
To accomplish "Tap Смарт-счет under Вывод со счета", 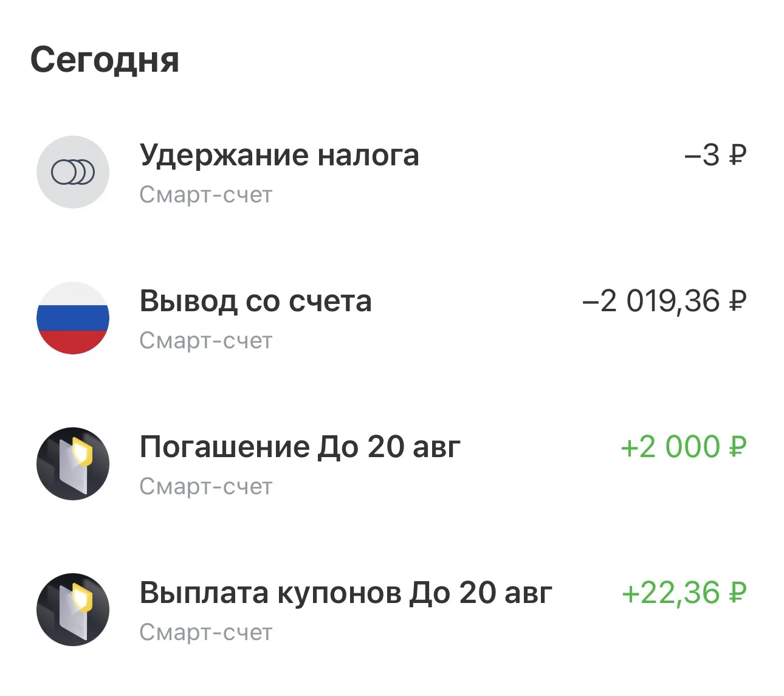I will click(x=206, y=341).
